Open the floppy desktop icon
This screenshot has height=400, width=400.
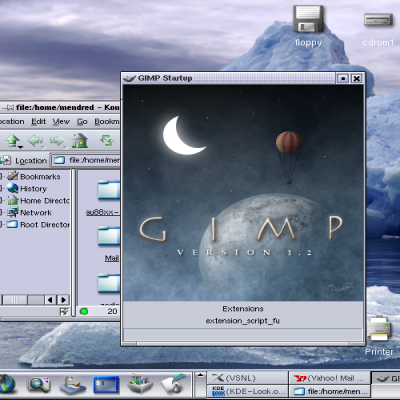(x=308, y=19)
